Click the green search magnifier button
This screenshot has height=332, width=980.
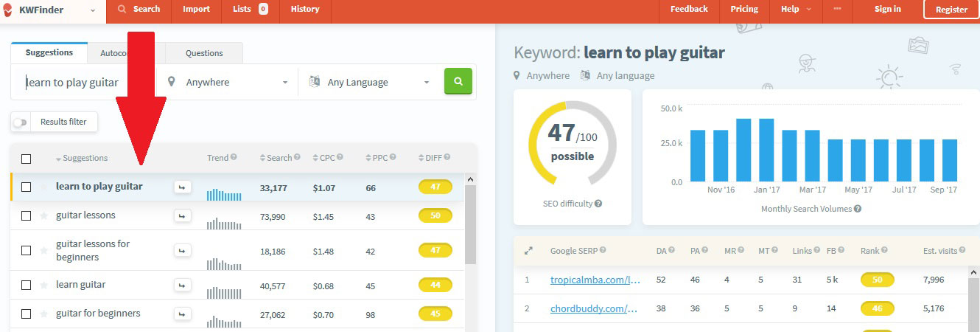tap(458, 81)
